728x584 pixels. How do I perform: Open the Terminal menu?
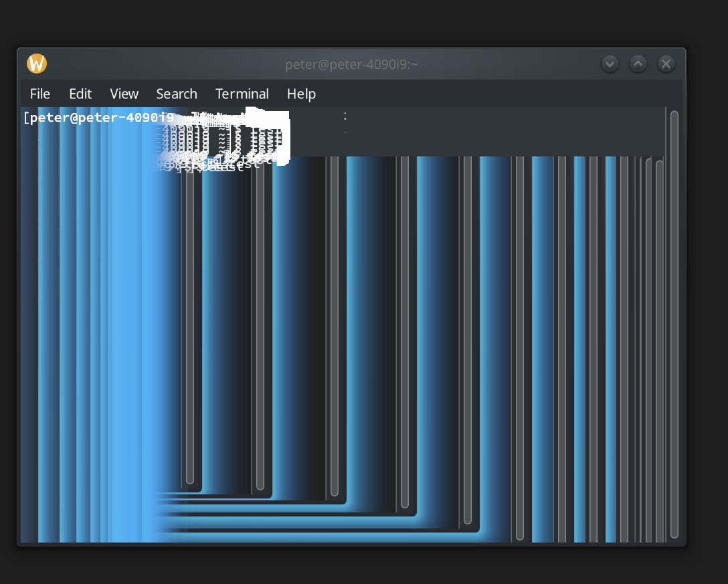[x=242, y=94]
